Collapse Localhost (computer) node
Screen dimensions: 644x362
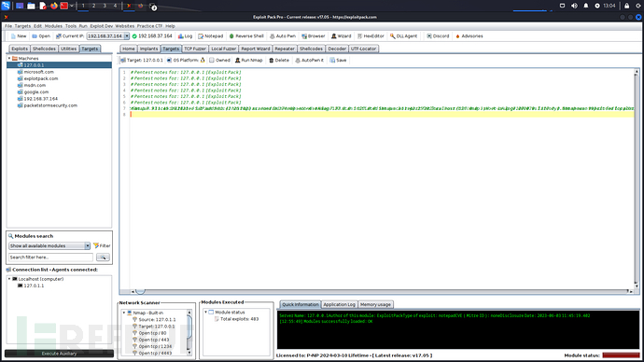(x=9, y=279)
